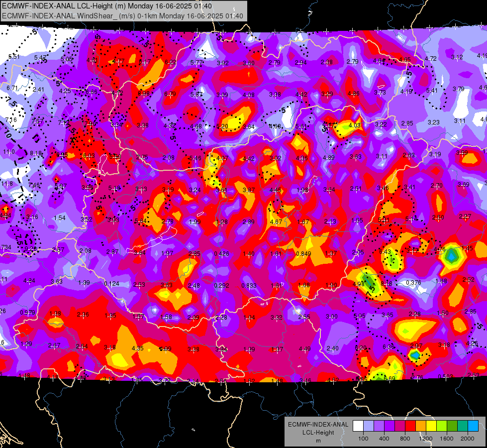Click the wind shear value 5.51
The width and height of the screenshot is (487, 448).
point(14,56)
